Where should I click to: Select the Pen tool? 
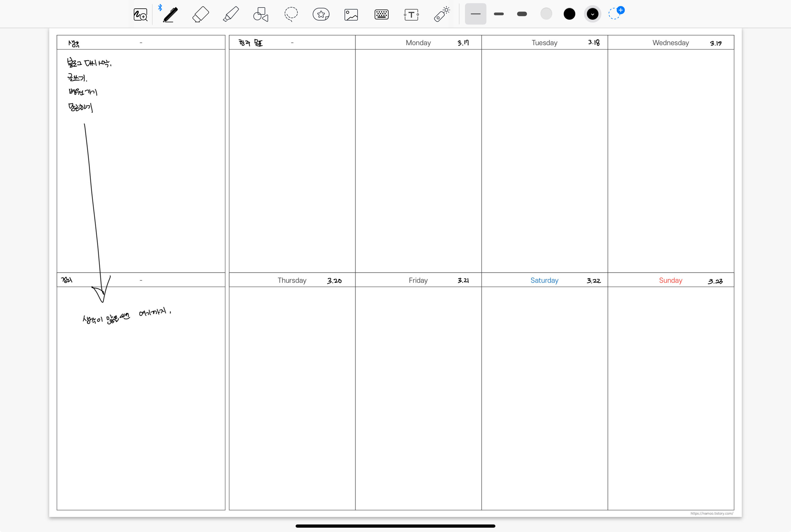[x=170, y=14]
